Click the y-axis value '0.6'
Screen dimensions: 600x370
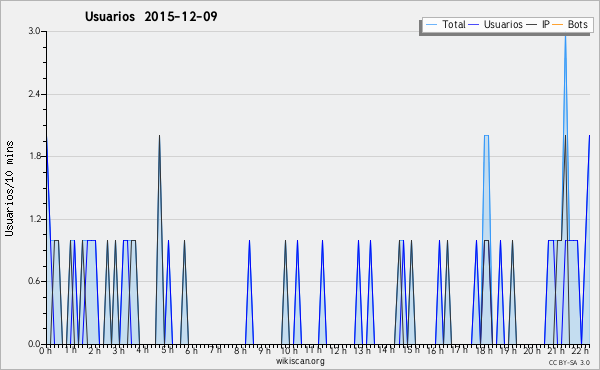coord(34,281)
